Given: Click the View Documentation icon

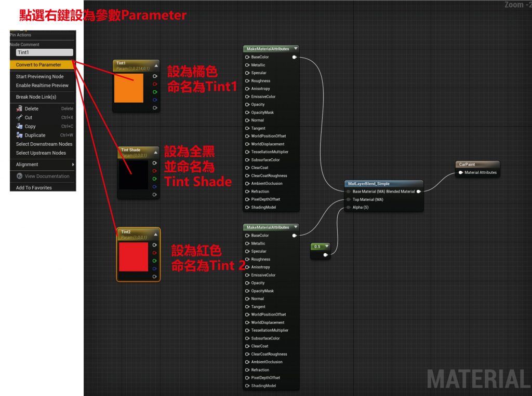Looking at the screenshot, I should click(x=19, y=176).
